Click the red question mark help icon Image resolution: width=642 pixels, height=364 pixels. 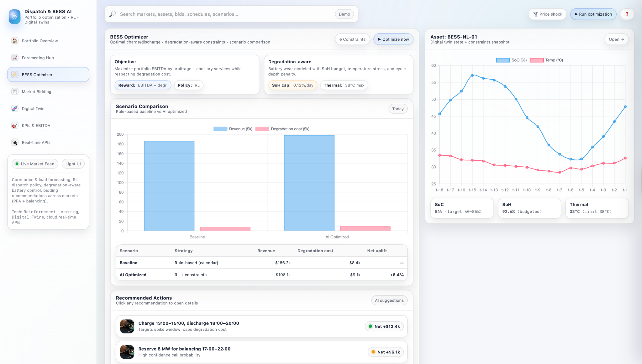click(x=627, y=14)
